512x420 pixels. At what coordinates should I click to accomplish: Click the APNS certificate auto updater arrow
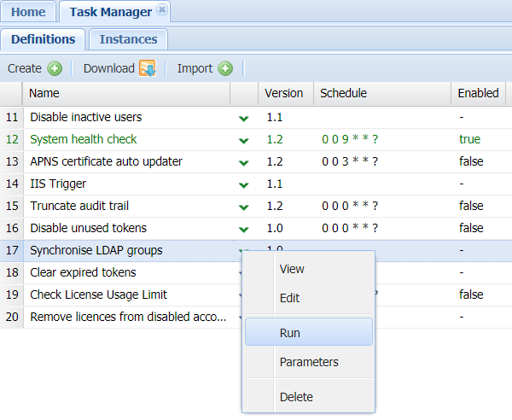(x=244, y=162)
